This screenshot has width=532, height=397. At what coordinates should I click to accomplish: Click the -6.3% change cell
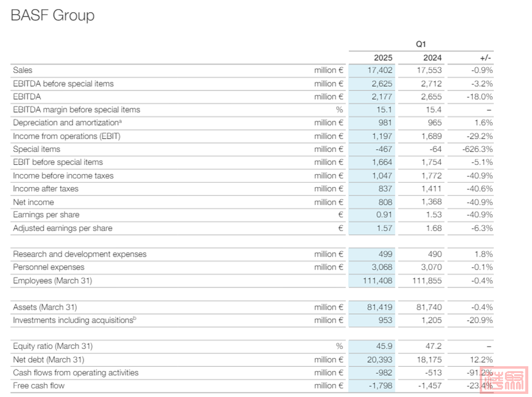(x=482, y=228)
